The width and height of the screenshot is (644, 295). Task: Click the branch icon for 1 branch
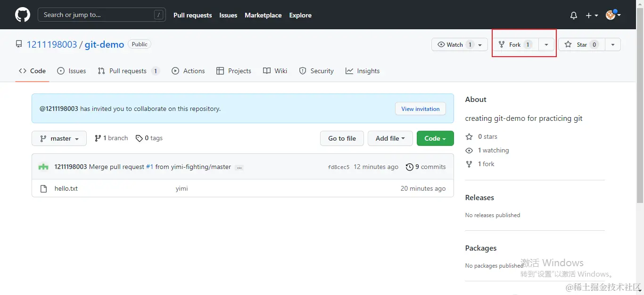98,138
